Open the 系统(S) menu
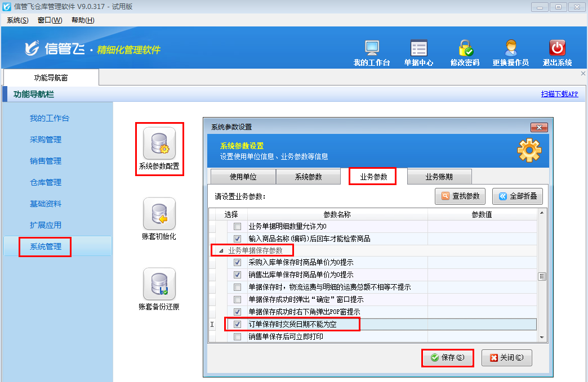588x382 pixels. click(x=17, y=20)
